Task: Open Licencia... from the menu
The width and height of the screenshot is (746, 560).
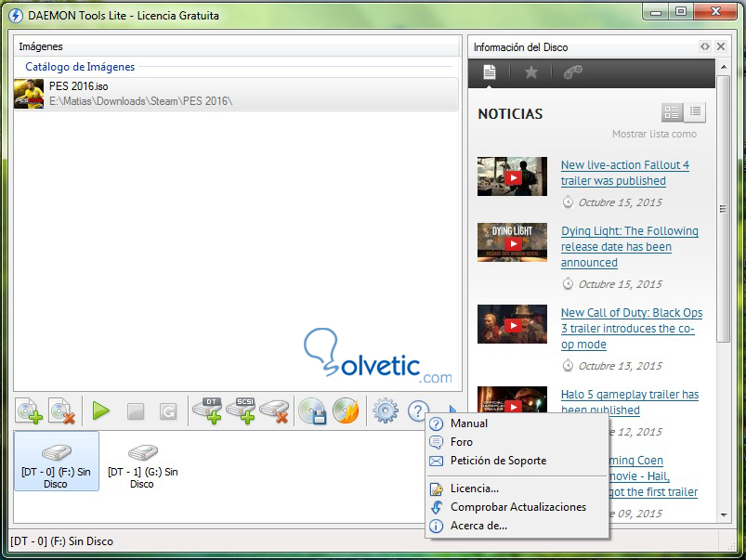Action: point(517,488)
